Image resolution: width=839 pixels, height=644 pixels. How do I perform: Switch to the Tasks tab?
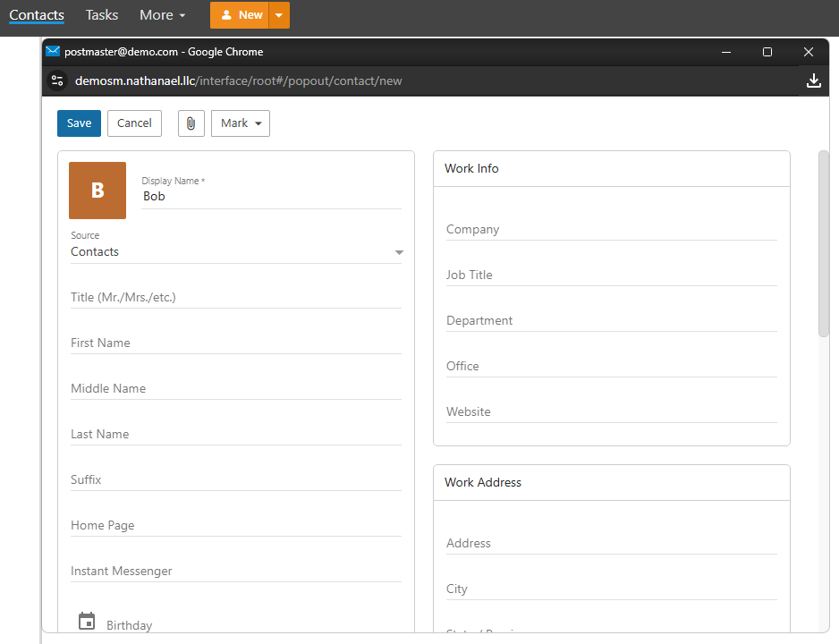[x=102, y=15]
